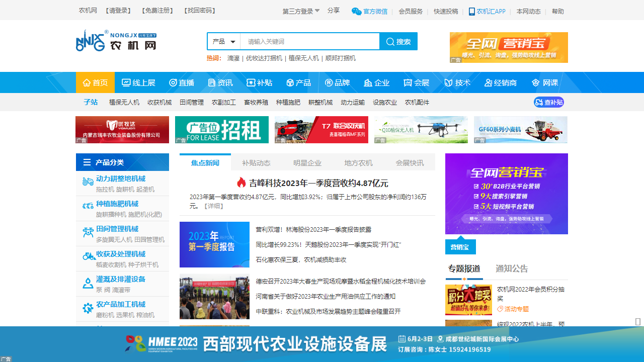Click the 直播 live-stream icon in navigation

(x=174, y=82)
